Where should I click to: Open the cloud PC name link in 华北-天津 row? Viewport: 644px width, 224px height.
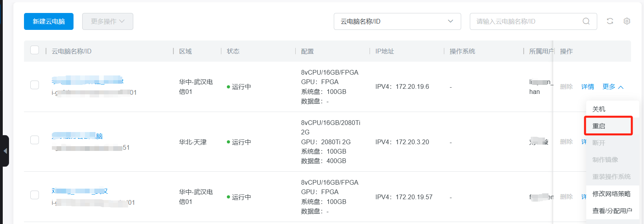(77, 136)
